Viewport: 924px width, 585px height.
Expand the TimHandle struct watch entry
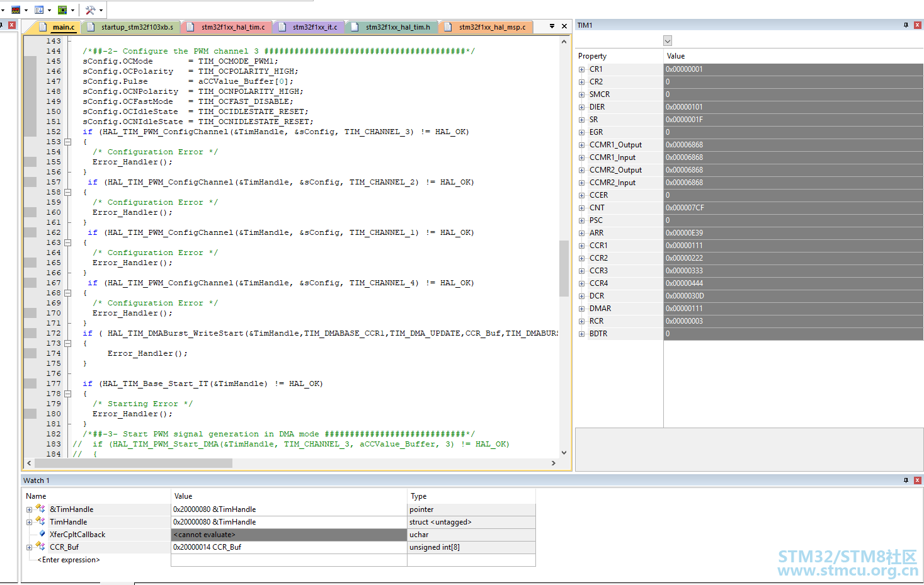pyautogui.click(x=29, y=522)
